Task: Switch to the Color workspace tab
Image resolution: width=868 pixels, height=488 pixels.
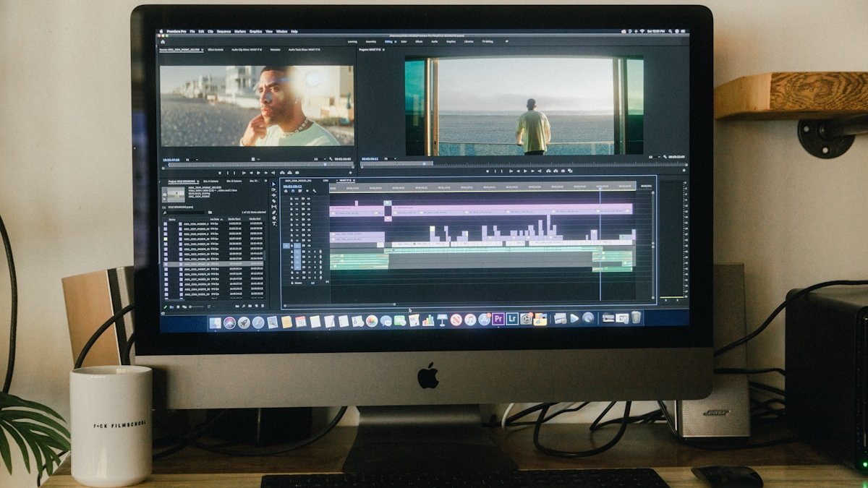Action: (x=404, y=42)
